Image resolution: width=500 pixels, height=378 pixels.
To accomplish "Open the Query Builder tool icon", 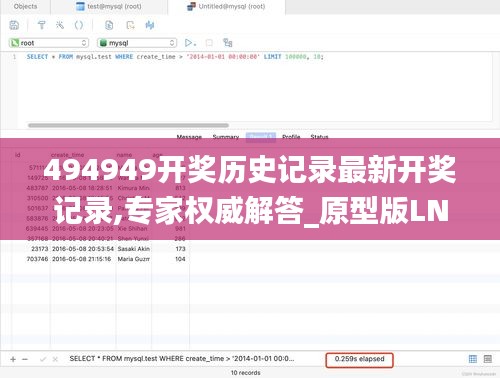I will (x=42, y=25).
